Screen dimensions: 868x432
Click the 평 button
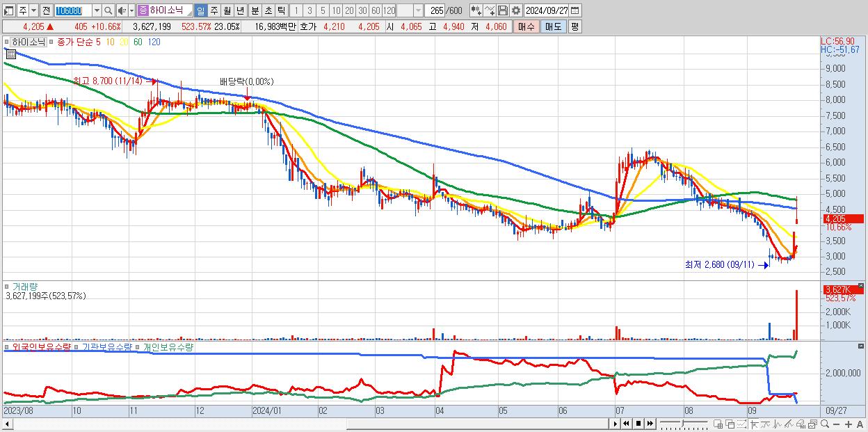[574, 26]
